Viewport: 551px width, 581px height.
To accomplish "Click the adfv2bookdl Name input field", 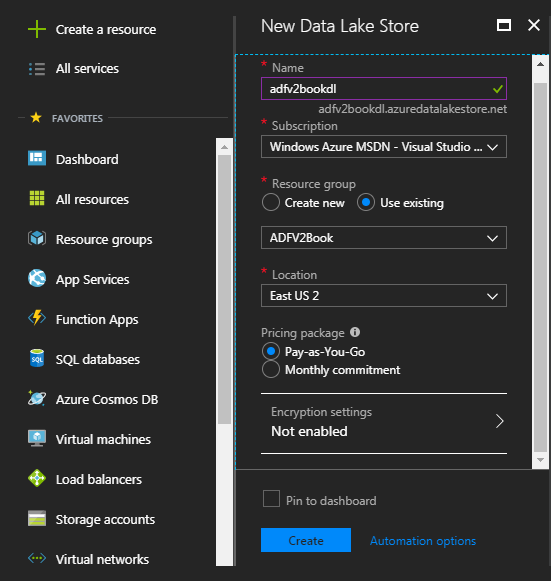I will point(384,89).
